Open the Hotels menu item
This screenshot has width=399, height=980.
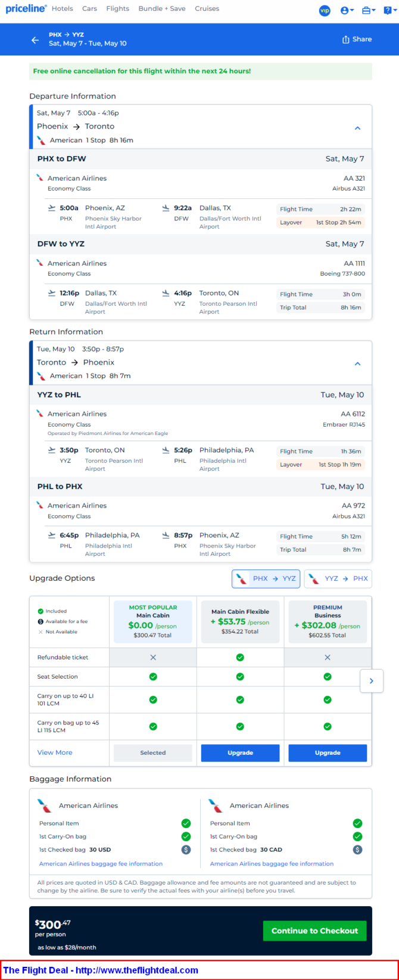[x=62, y=8]
